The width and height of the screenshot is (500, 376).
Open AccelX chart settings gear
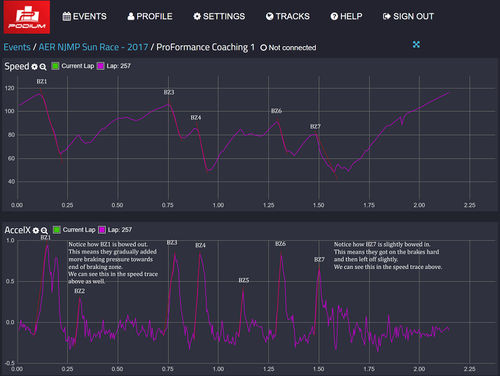tap(36, 230)
